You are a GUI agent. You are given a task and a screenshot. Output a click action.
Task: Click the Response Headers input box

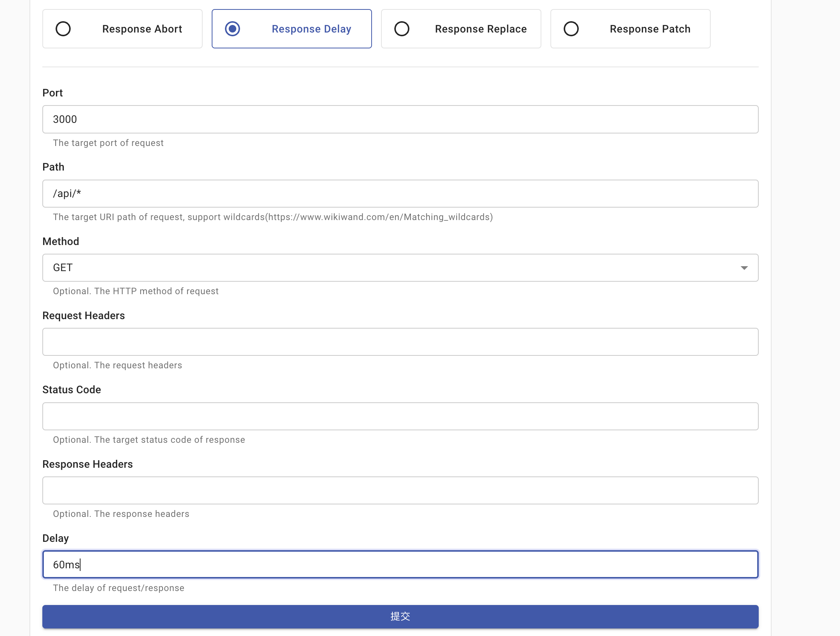point(400,490)
